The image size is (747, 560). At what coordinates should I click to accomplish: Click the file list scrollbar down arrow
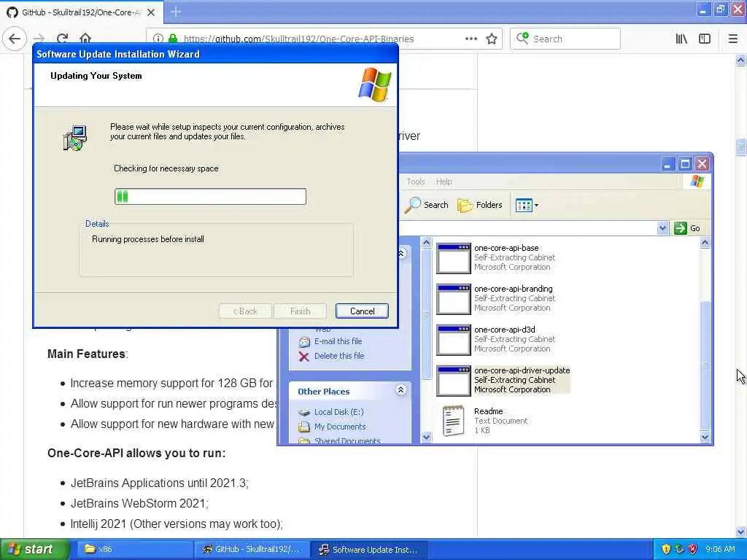705,437
